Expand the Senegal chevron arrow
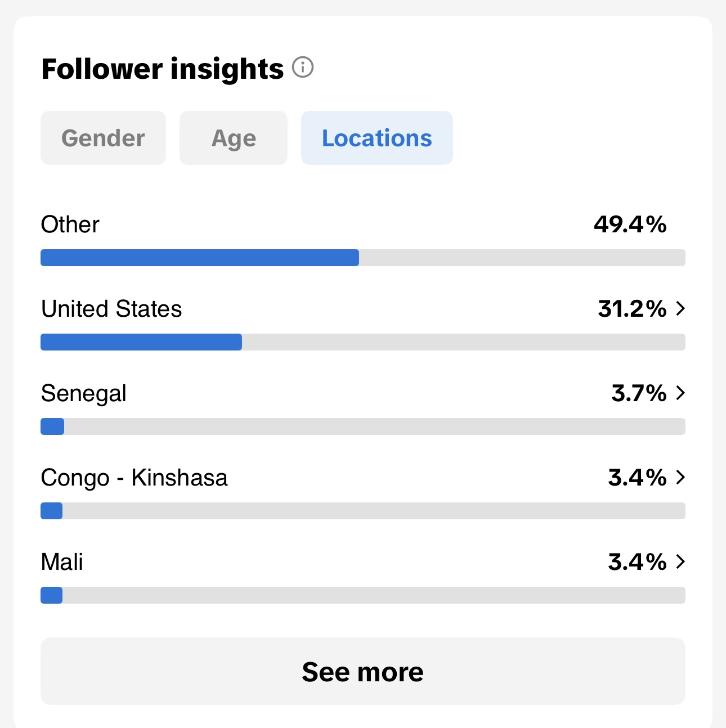 point(680,393)
